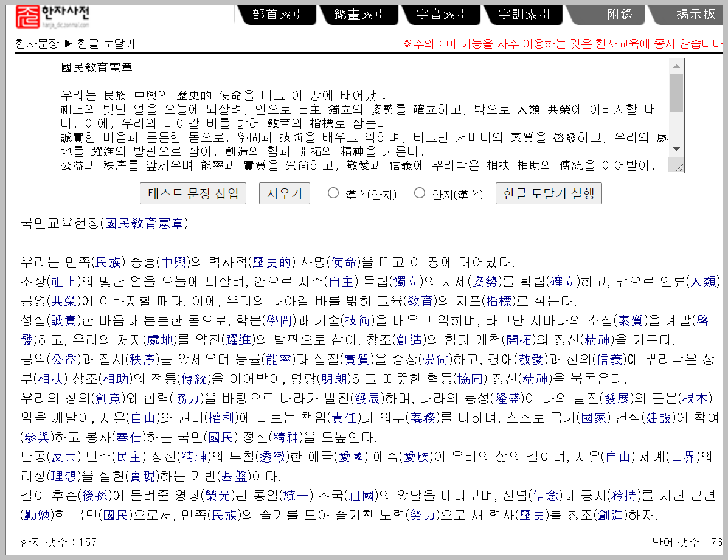
Task: Click the 祖上 hanja link
Action: click(64, 282)
